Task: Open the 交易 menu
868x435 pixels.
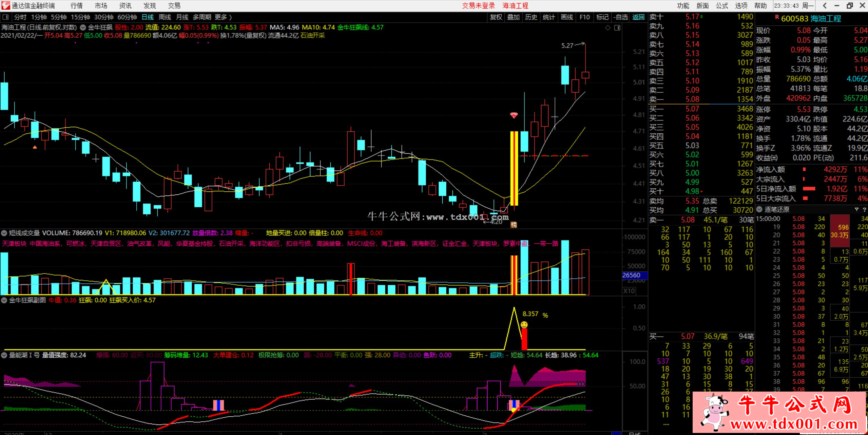Action: point(174,5)
